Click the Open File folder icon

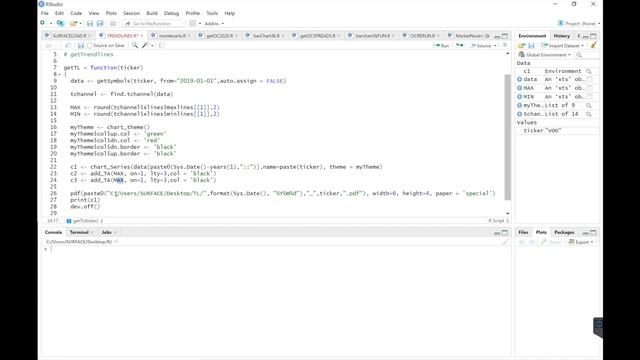point(73,23)
